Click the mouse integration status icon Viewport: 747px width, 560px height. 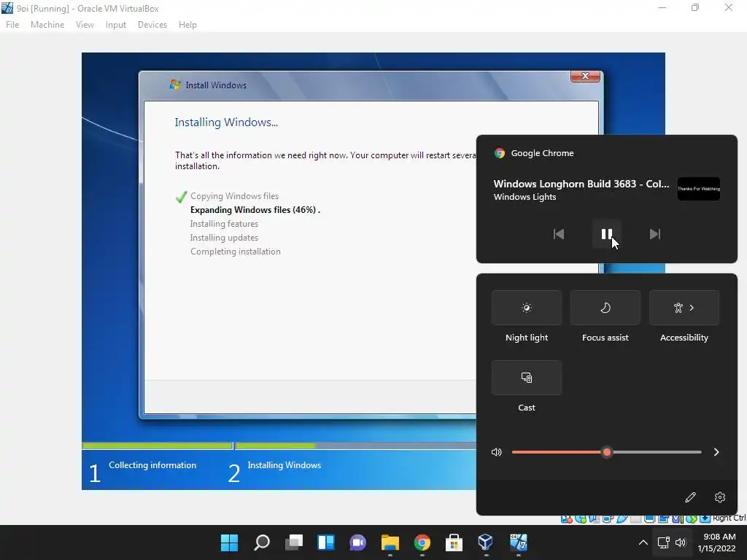[x=692, y=518]
